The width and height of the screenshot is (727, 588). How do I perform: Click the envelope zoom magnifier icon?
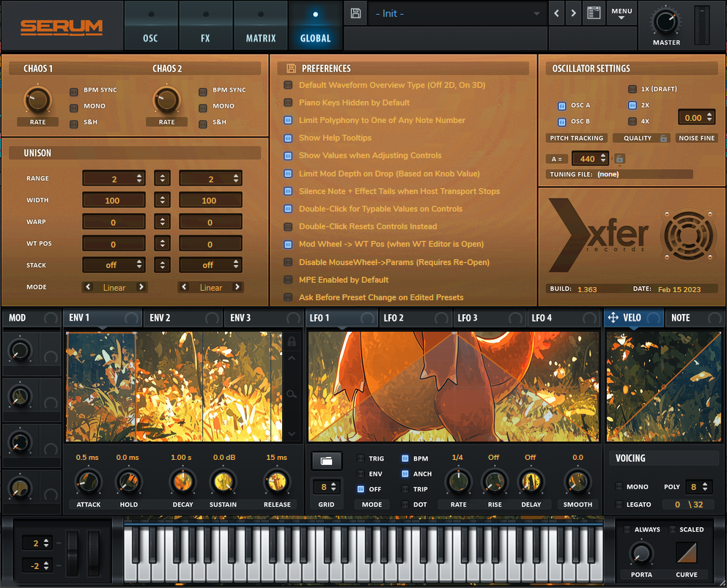pos(292,394)
